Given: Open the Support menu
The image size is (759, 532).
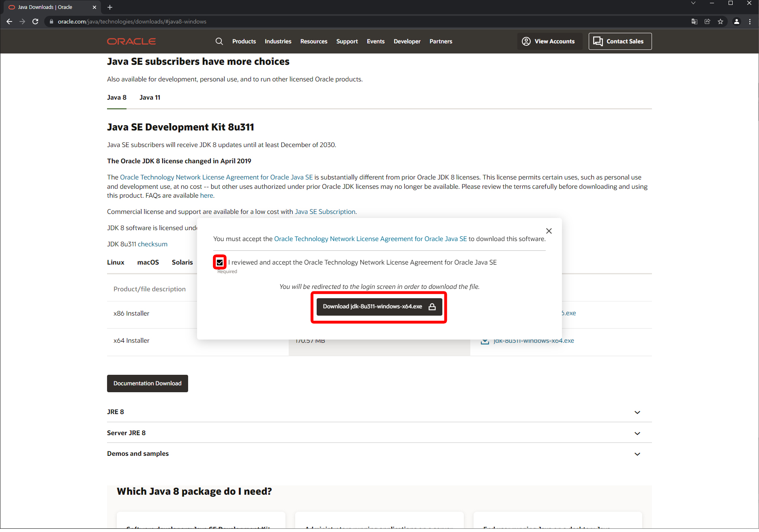Looking at the screenshot, I should (x=347, y=41).
